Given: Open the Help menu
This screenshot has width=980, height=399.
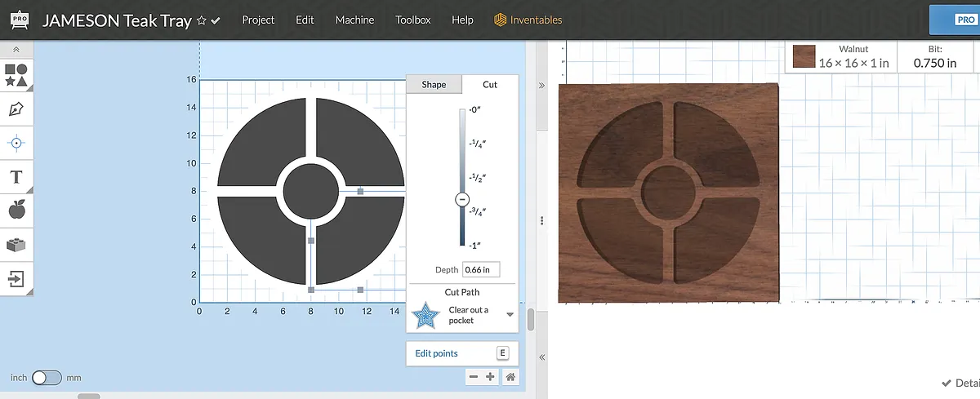Looking at the screenshot, I should (462, 20).
